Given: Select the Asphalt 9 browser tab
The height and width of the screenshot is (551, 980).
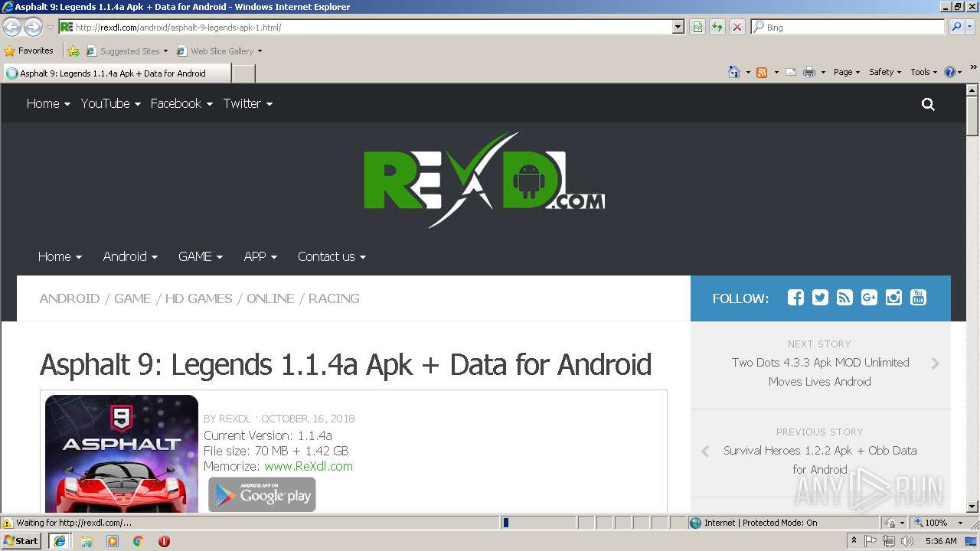Looking at the screenshot, I should click(x=116, y=73).
